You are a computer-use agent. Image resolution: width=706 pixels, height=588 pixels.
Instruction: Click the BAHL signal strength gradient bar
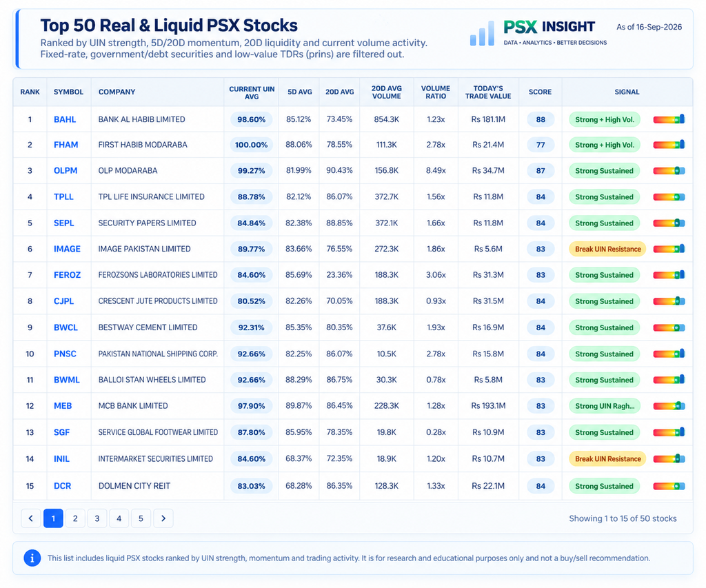tap(669, 119)
